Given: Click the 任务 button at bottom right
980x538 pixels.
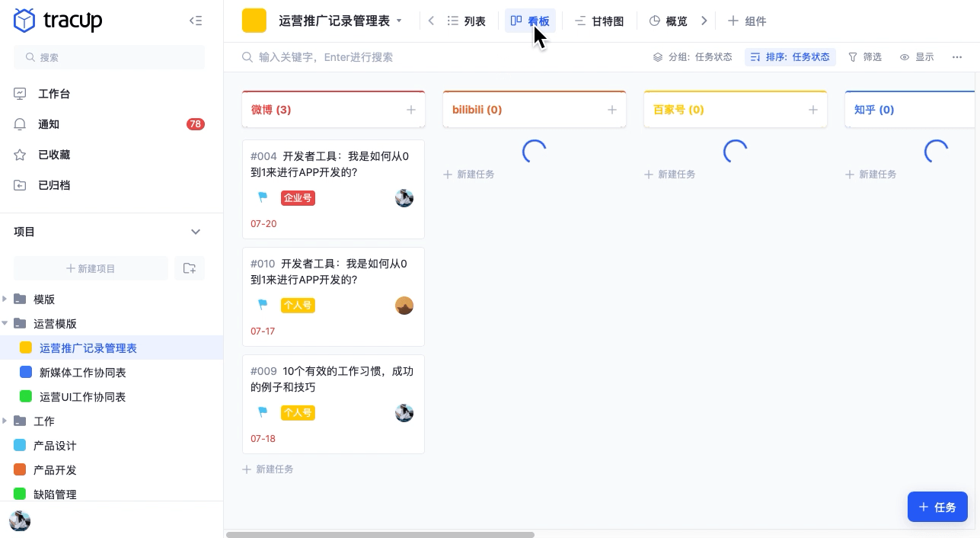Looking at the screenshot, I should click(x=937, y=507).
